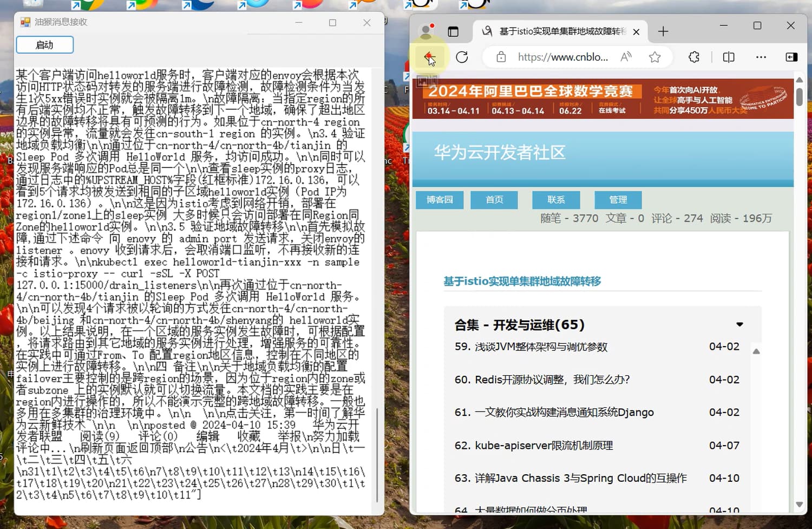Go to the 管理 navigation tab
Screen dimensions: 812x529
point(618,200)
